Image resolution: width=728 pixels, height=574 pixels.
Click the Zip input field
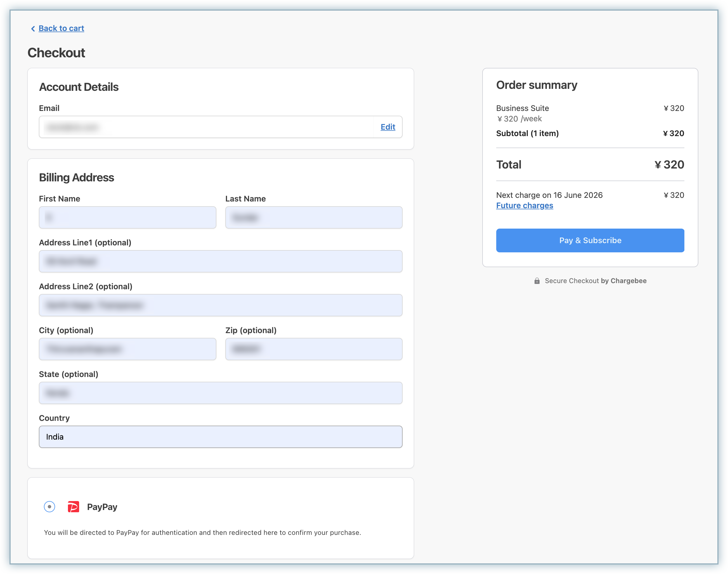click(314, 349)
